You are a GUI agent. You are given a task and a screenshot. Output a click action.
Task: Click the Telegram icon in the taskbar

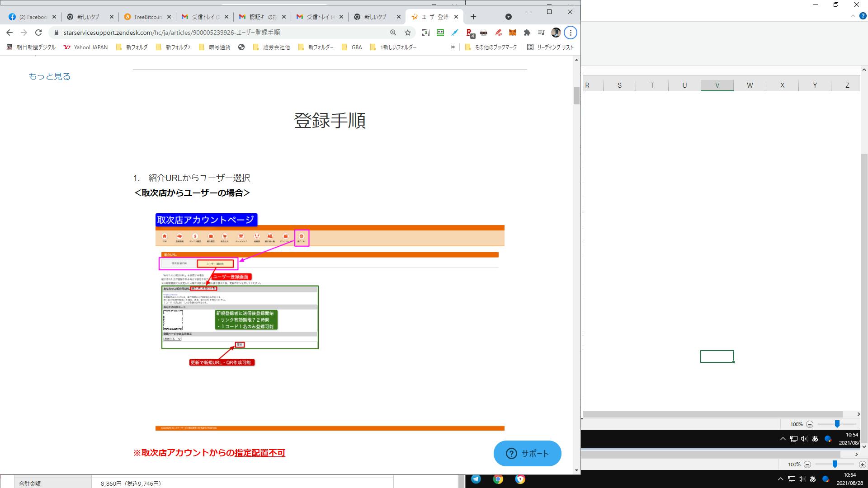[x=476, y=479]
